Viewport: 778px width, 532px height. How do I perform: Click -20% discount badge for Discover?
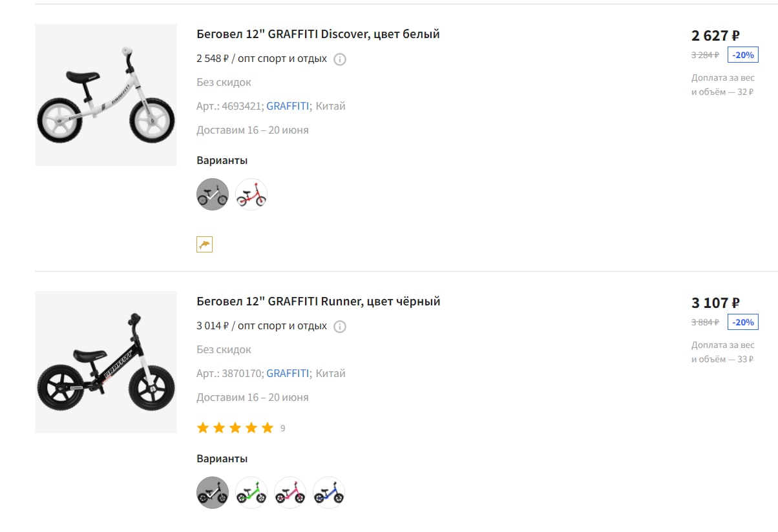pyautogui.click(x=743, y=55)
